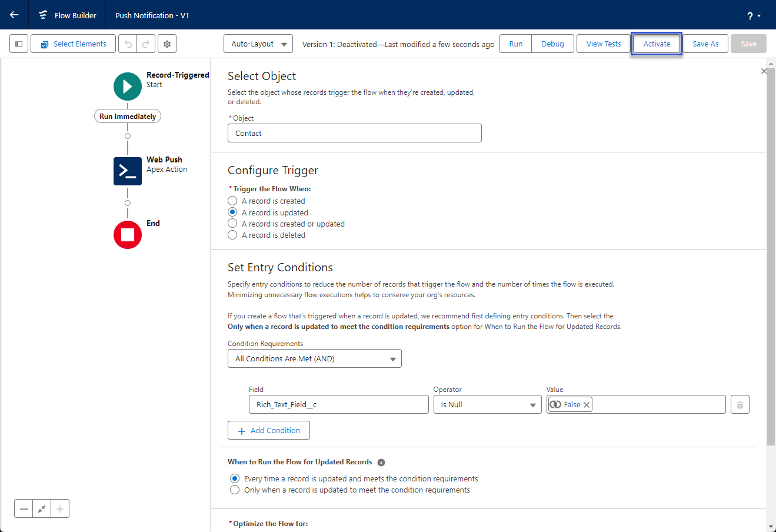Zoom out the canvas with minus icon
The height and width of the screenshot is (532, 776).
(x=24, y=509)
